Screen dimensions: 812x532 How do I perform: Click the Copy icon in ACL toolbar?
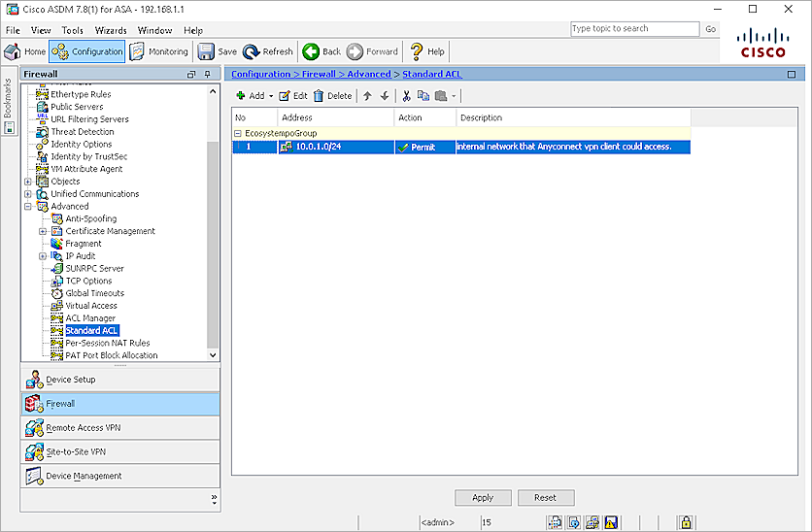[x=423, y=96]
